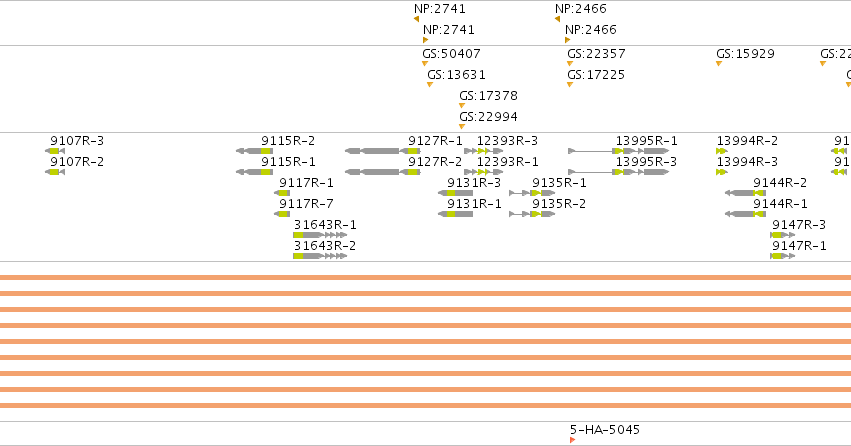Select the red 5-HA-5045 arrow marker
The width and height of the screenshot is (851, 446).
point(573,440)
